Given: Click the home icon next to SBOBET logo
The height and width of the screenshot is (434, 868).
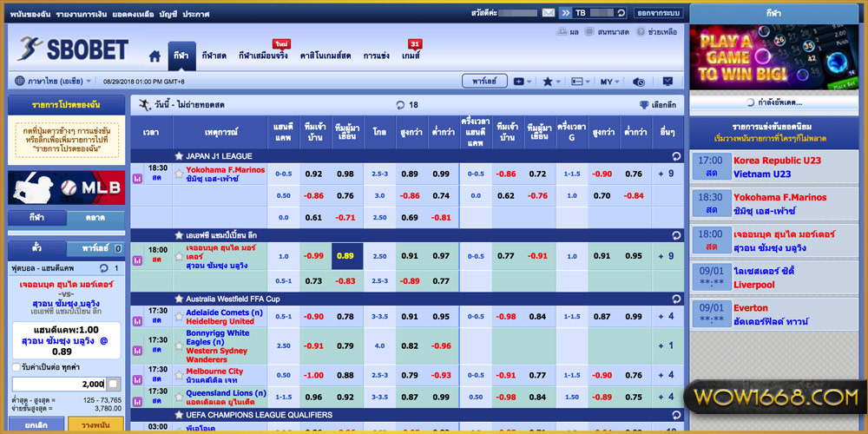Looking at the screenshot, I should [155, 56].
